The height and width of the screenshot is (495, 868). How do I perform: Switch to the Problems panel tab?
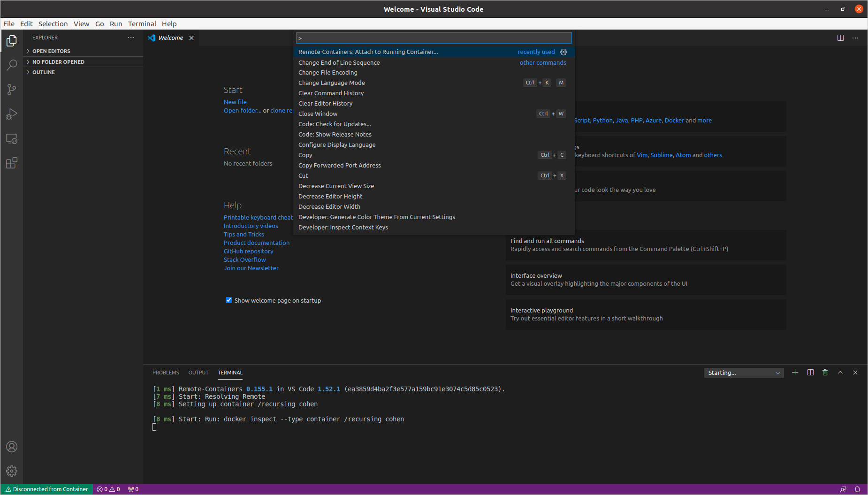[166, 373]
